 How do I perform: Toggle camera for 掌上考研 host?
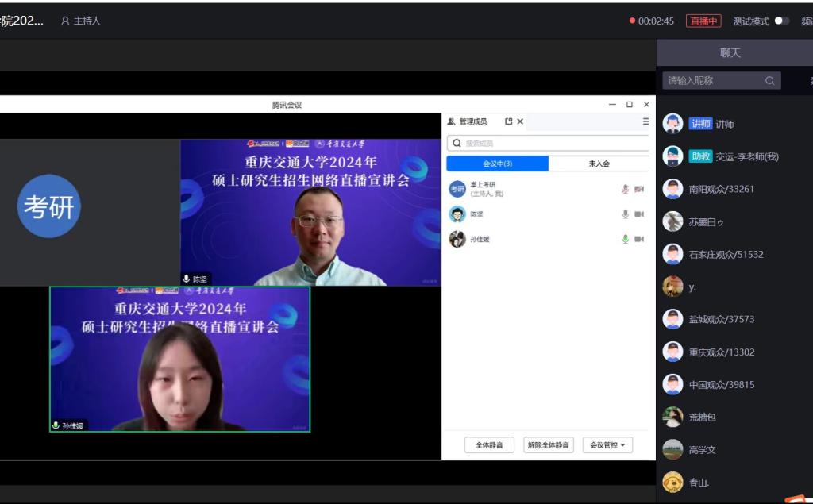639,189
